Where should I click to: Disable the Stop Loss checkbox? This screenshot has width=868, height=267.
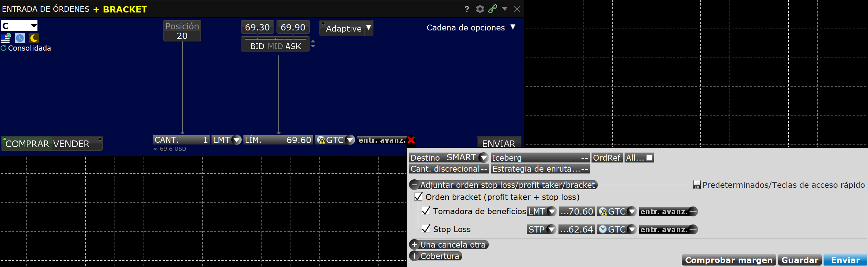(x=426, y=229)
